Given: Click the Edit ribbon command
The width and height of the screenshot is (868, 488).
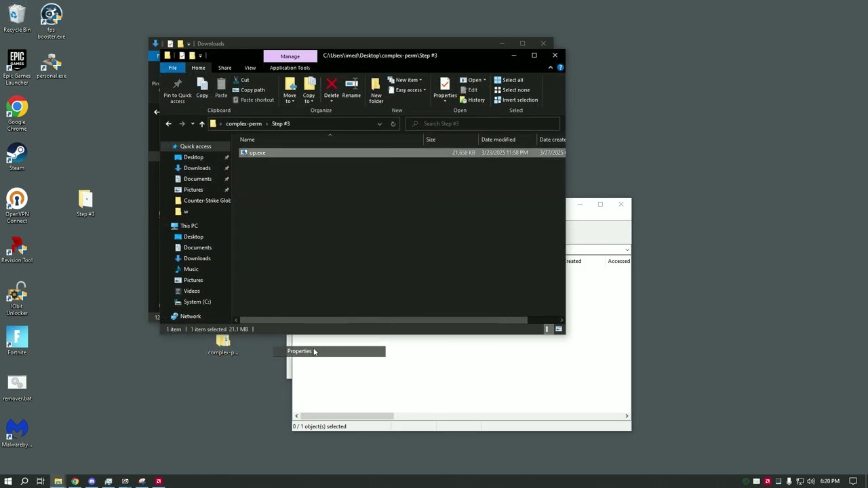Looking at the screenshot, I should [x=469, y=89].
